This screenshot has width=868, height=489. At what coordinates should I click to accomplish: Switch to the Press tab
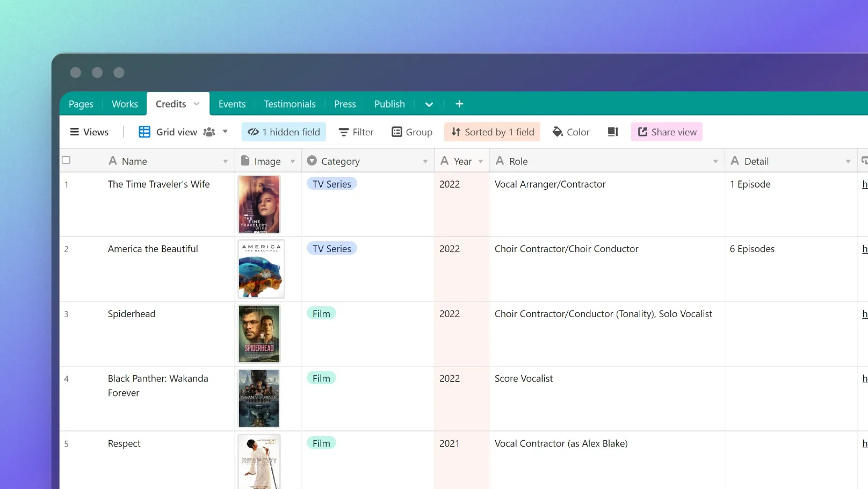[345, 104]
